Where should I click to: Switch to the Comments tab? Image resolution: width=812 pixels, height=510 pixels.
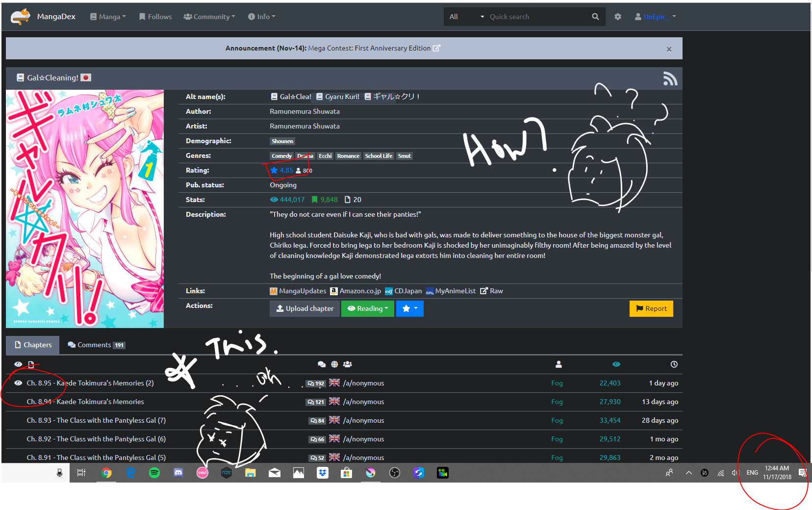tap(96, 345)
